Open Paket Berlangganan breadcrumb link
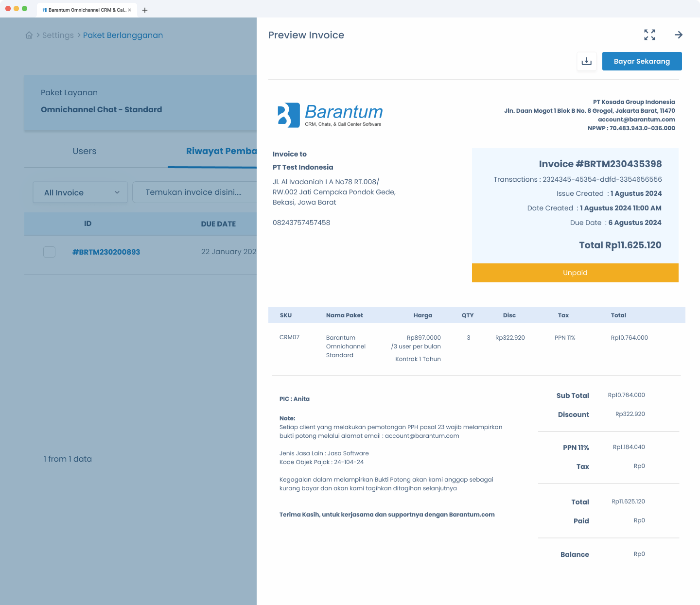 click(x=123, y=35)
